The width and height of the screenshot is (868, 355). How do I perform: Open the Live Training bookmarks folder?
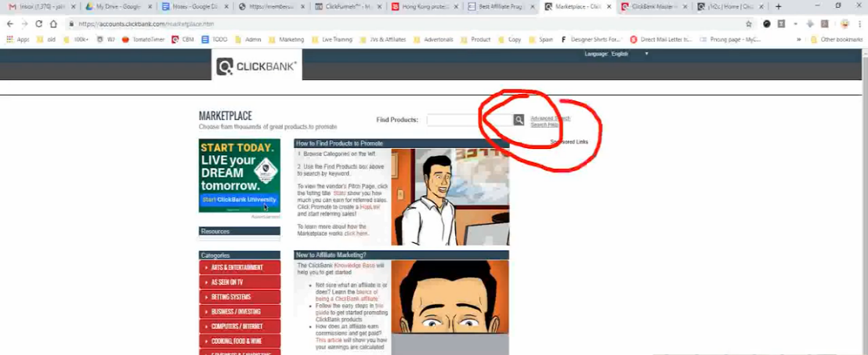pos(332,39)
